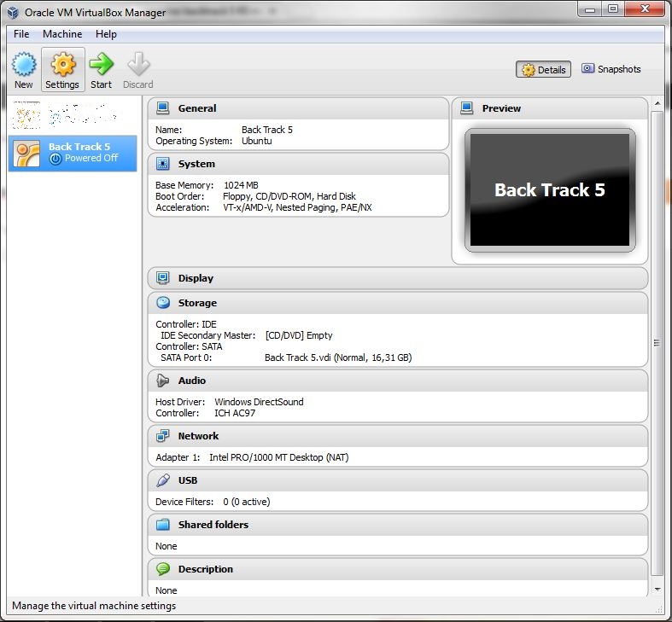Click the Acceleration VT-x/AMD-V value

tap(297, 207)
